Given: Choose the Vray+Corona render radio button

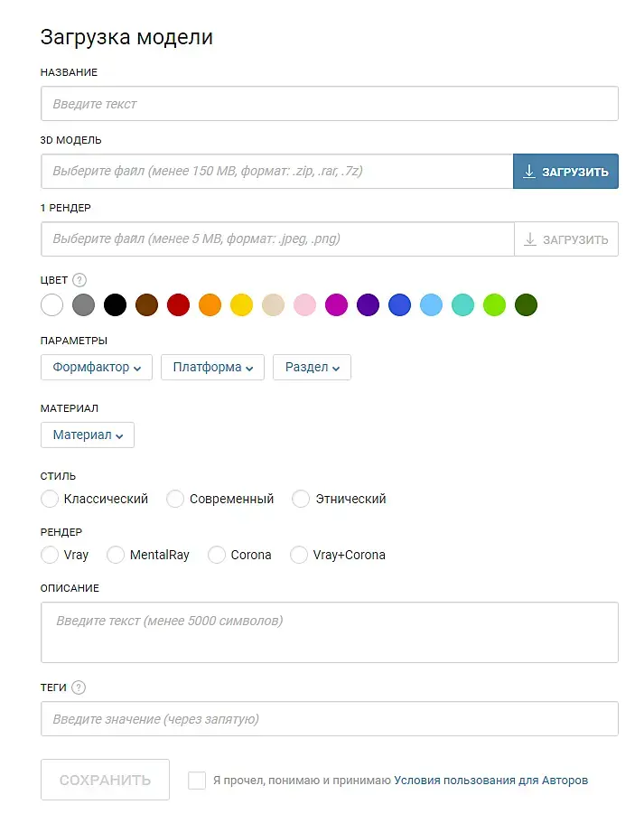Looking at the screenshot, I should click(x=299, y=555).
